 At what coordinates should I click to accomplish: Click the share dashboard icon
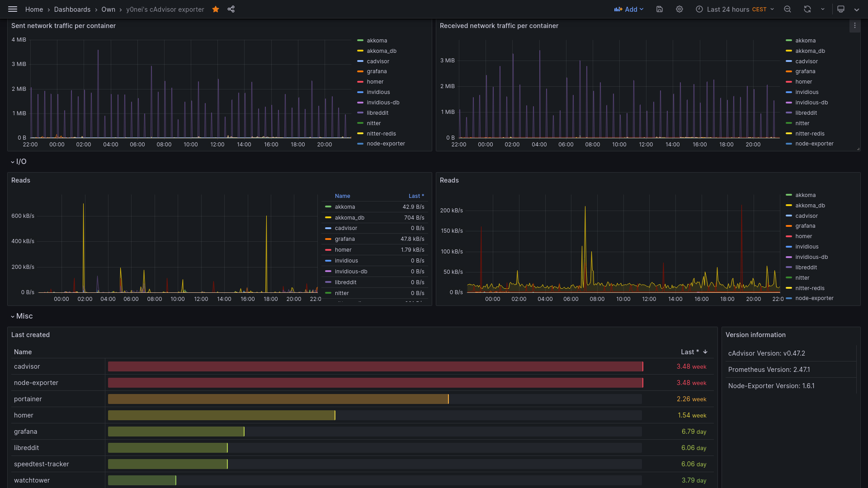[231, 9]
